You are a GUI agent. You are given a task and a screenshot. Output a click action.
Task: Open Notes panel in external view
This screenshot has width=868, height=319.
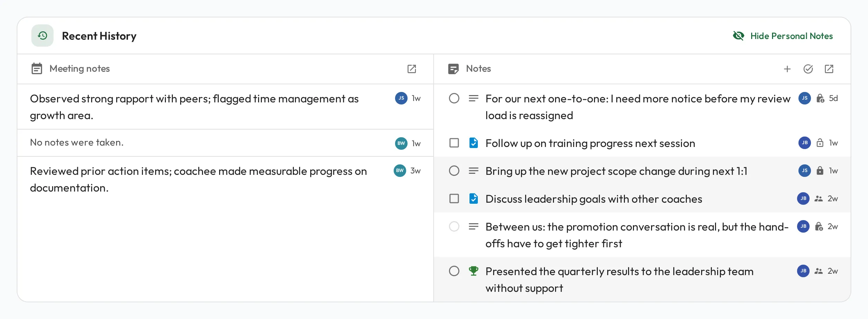(829, 69)
